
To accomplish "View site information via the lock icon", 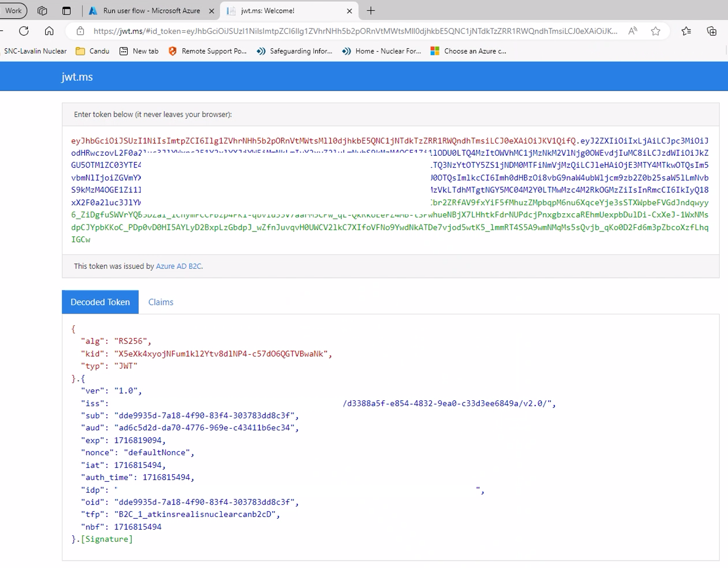I will coord(80,31).
